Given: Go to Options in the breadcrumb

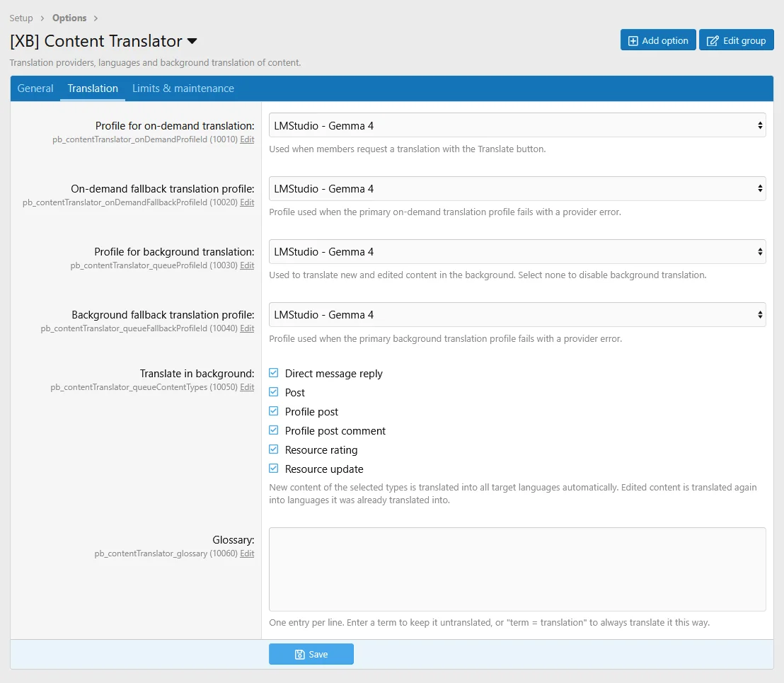Looking at the screenshot, I should tap(69, 18).
